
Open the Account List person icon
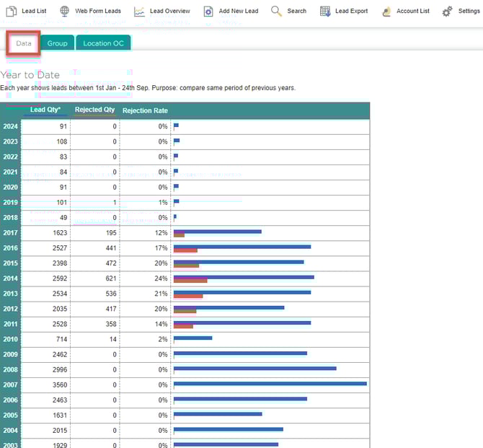(x=386, y=12)
